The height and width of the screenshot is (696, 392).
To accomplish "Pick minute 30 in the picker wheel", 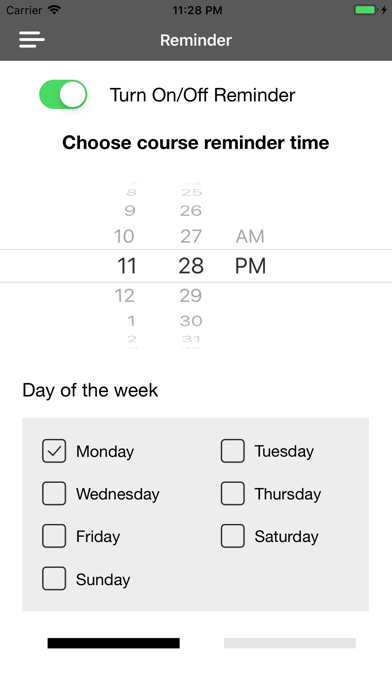I will click(x=191, y=320).
